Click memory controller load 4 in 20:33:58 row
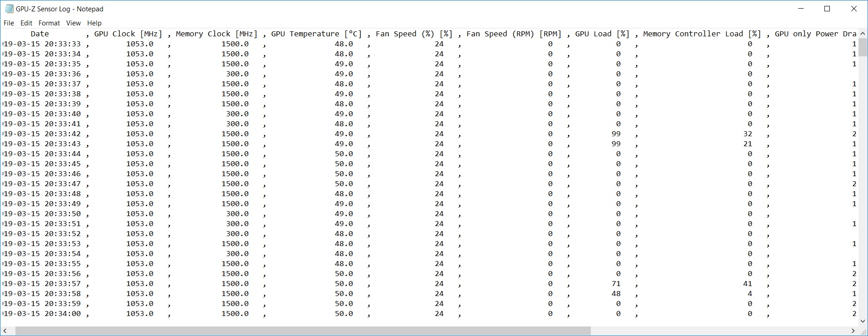This screenshot has width=868, height=336. (x=750, y=294)
